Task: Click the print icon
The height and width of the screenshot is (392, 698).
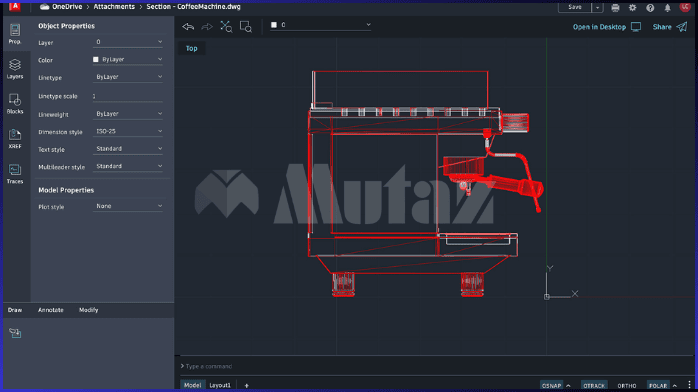Action: click(x=615, y=8)
